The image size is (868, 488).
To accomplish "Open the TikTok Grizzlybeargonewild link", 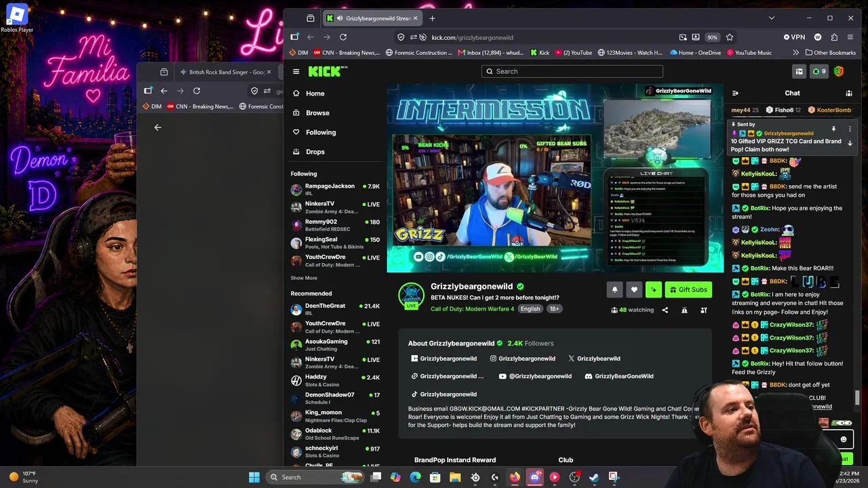I will tap(443, 394).
